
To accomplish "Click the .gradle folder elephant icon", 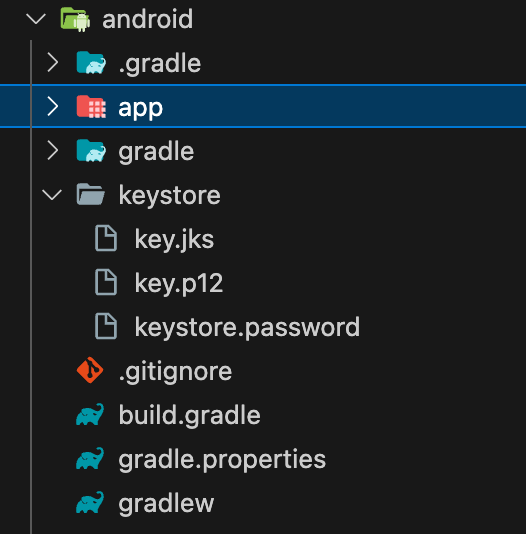I will click(91, 63).
